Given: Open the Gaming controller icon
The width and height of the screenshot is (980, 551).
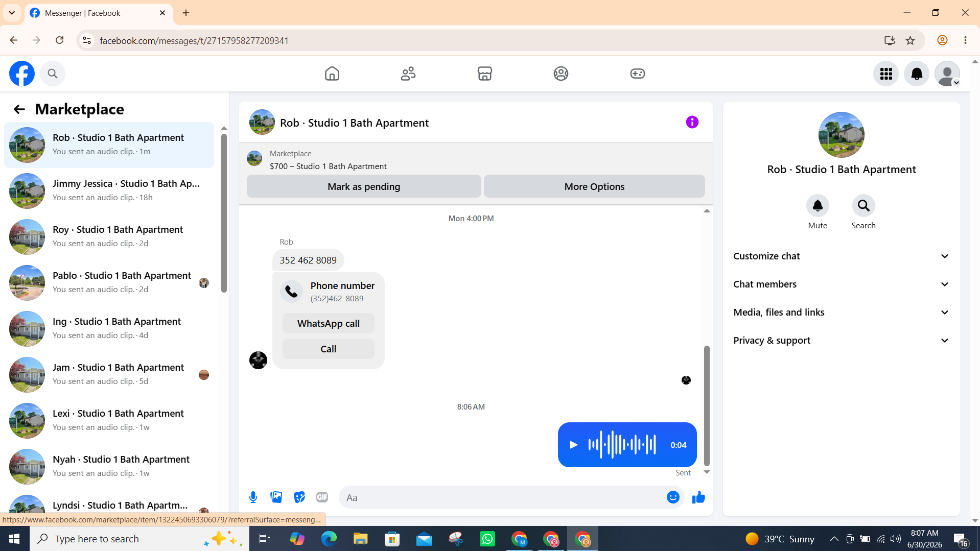Looking at the screenshot, I should click(638, 74).
